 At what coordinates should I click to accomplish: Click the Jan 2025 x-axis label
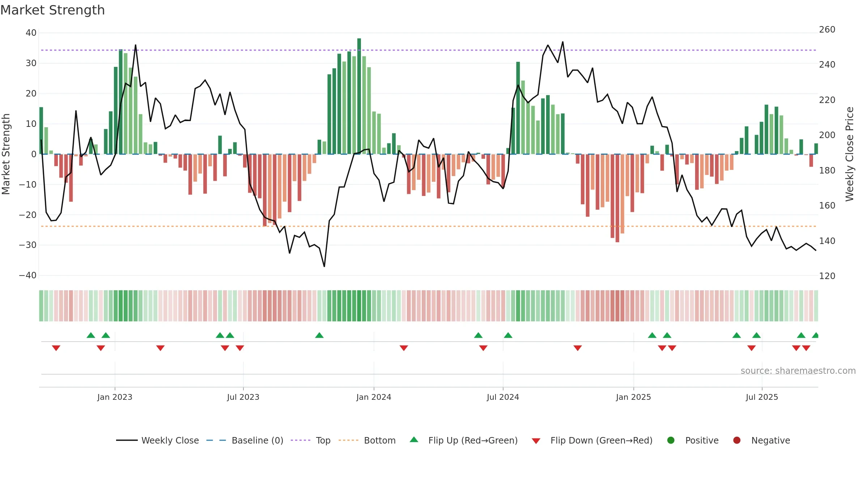(633, 397)
